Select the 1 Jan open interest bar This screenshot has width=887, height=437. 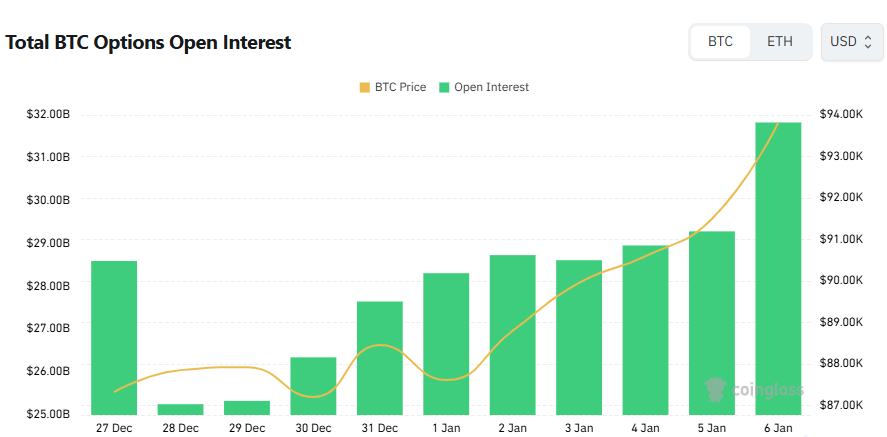[446, 344]
